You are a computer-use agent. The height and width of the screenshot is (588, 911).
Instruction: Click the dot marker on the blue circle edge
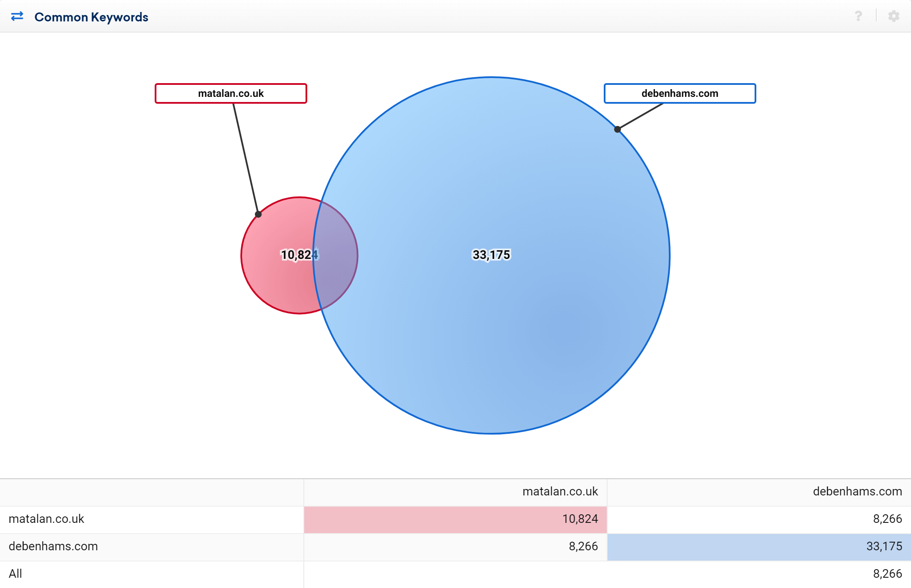click(617, 129)
